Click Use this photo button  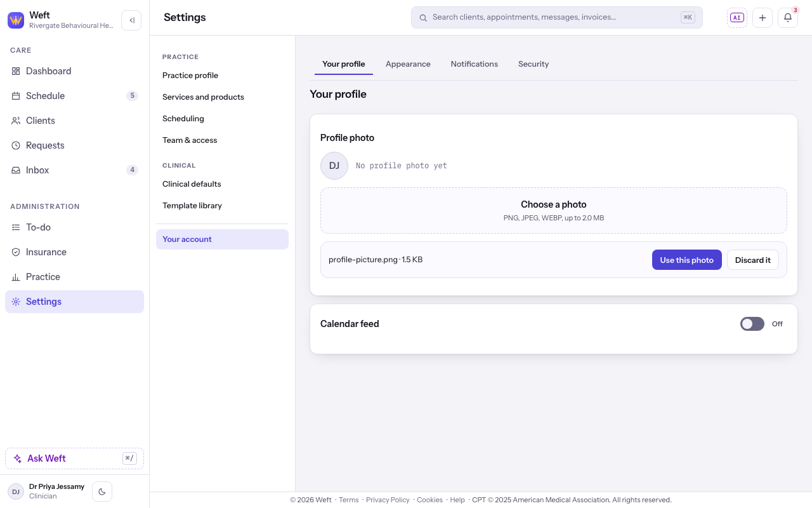tap(687, 260)
